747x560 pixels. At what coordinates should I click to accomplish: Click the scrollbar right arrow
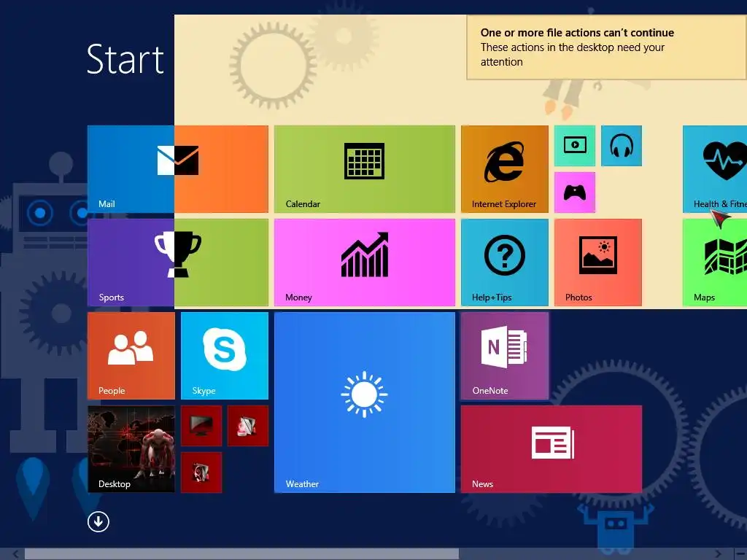[x=719, y=554]
